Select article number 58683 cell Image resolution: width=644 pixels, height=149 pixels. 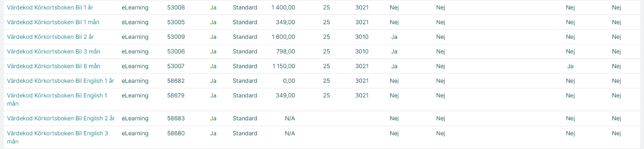click(x=176, y=118)
